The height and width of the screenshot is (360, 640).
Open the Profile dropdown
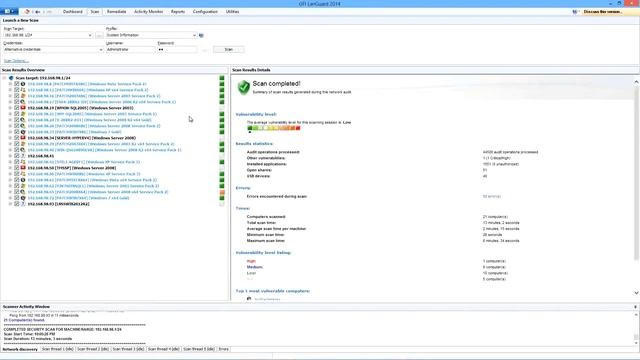pos(194,36)
